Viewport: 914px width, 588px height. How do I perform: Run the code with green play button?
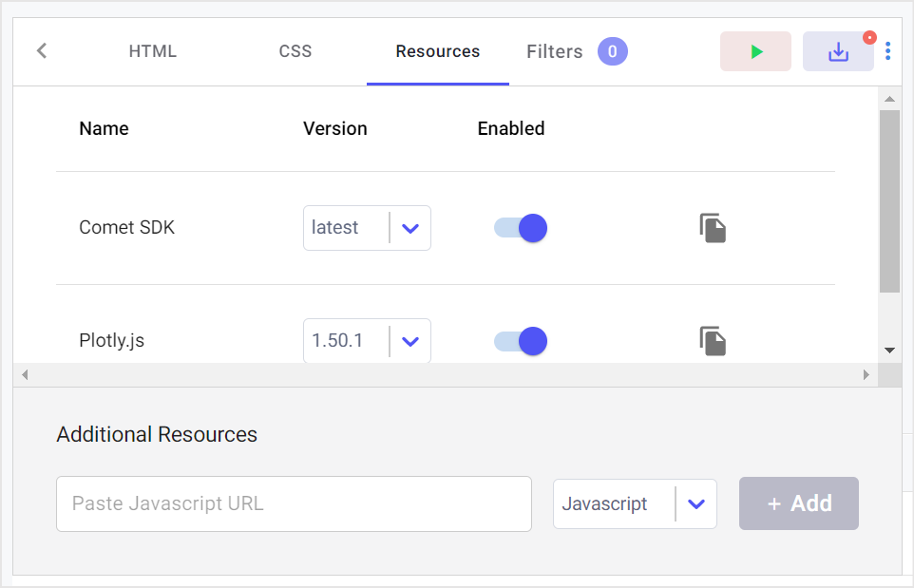(755, 51)
